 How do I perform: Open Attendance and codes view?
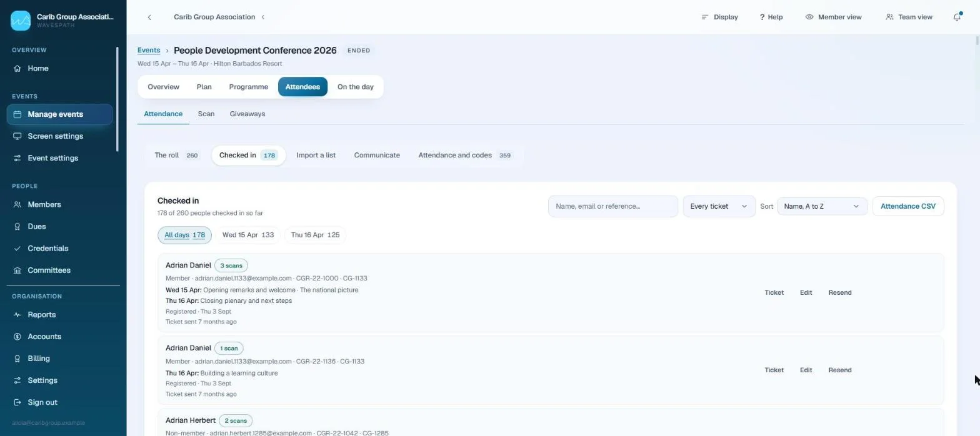[x=466, y=155]
